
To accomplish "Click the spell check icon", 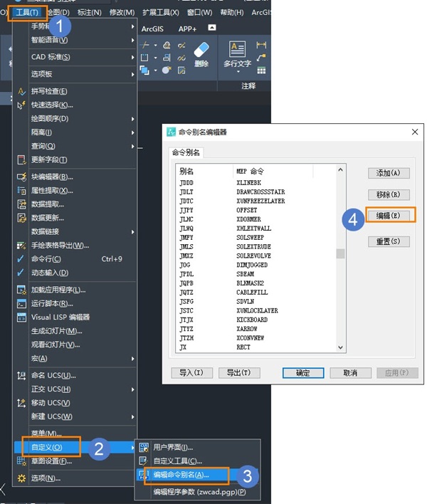I will 21,92.
